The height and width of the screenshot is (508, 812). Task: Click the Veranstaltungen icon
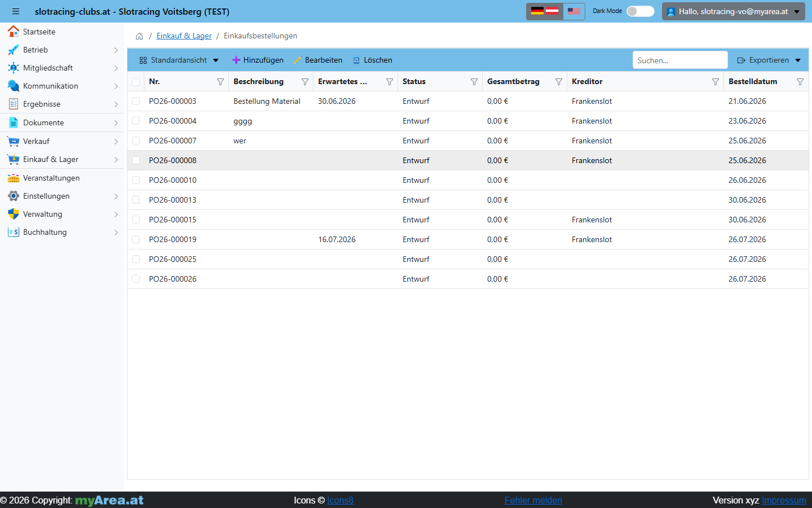click(14, 178)
